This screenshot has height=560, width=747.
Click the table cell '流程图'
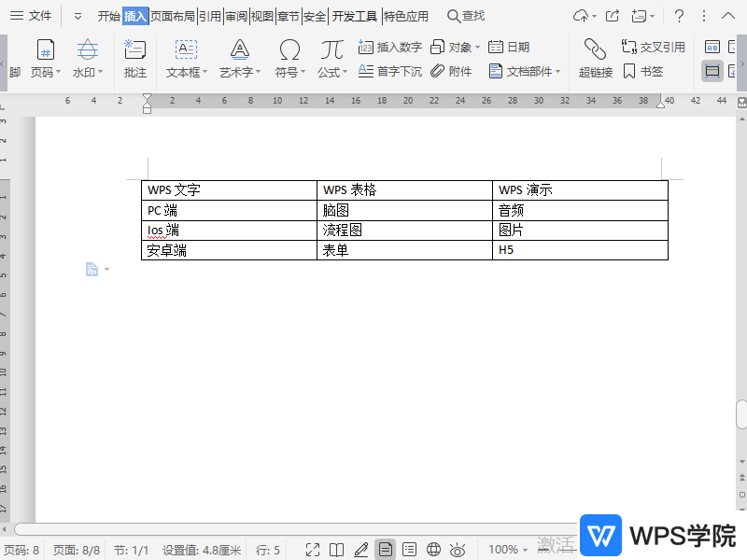[x=404, y=231]
